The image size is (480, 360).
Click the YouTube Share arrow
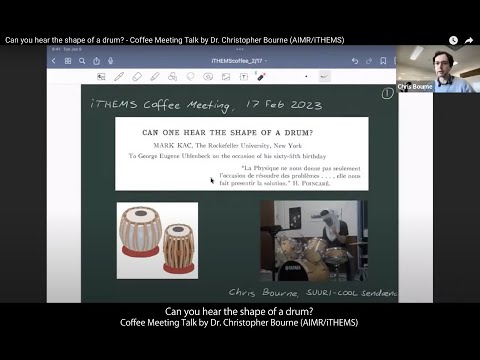pos(469,40)
